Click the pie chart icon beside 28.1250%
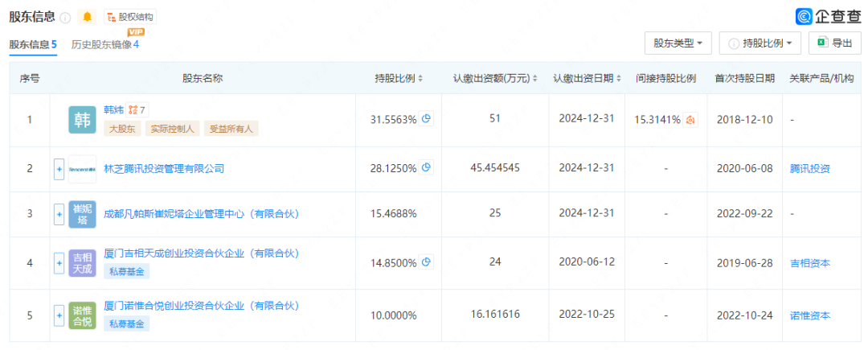Image resolution: width=868 pixels, height=350 pixels. [427, 168]
